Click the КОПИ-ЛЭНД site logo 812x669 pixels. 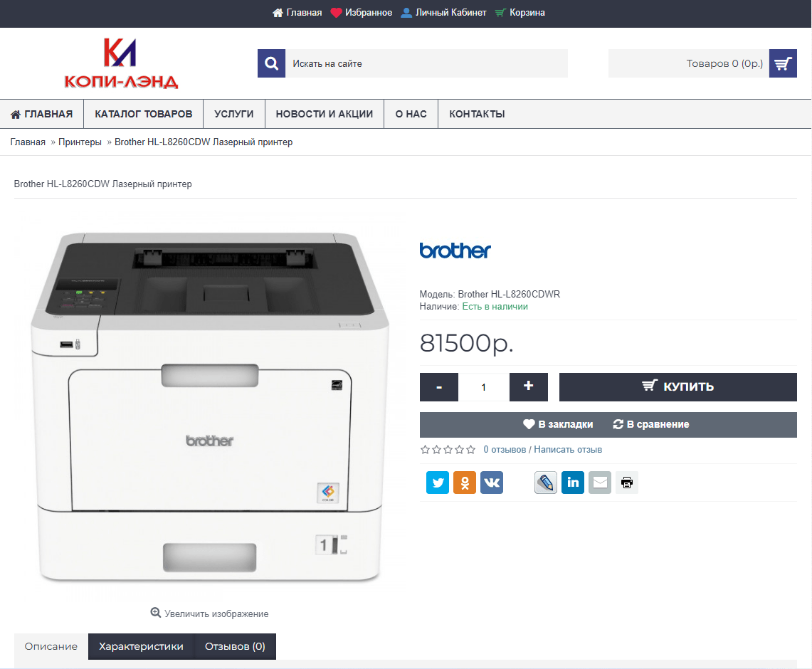121,63
